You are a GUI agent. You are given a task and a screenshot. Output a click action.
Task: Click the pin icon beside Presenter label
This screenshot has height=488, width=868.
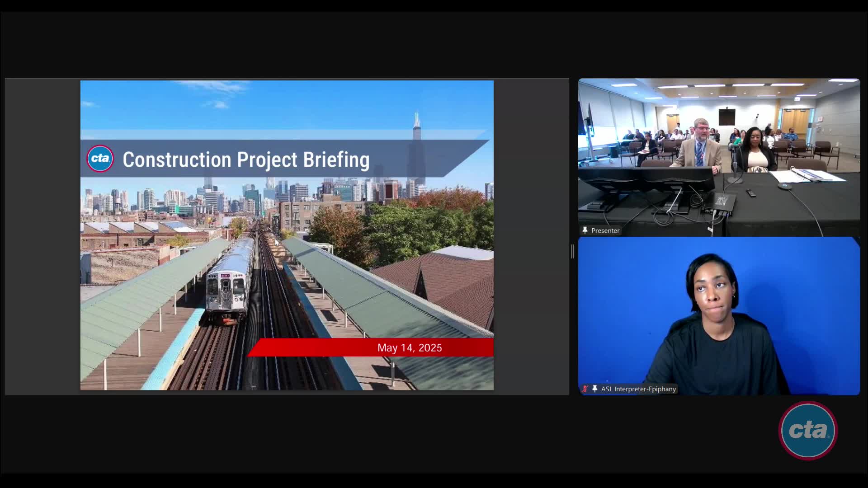click(x=585, y=230)
